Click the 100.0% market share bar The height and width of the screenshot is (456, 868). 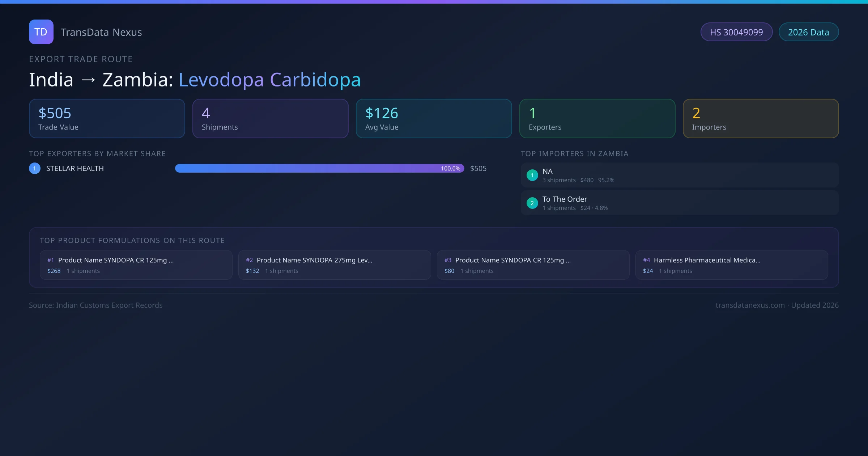(x=319, y=168)
